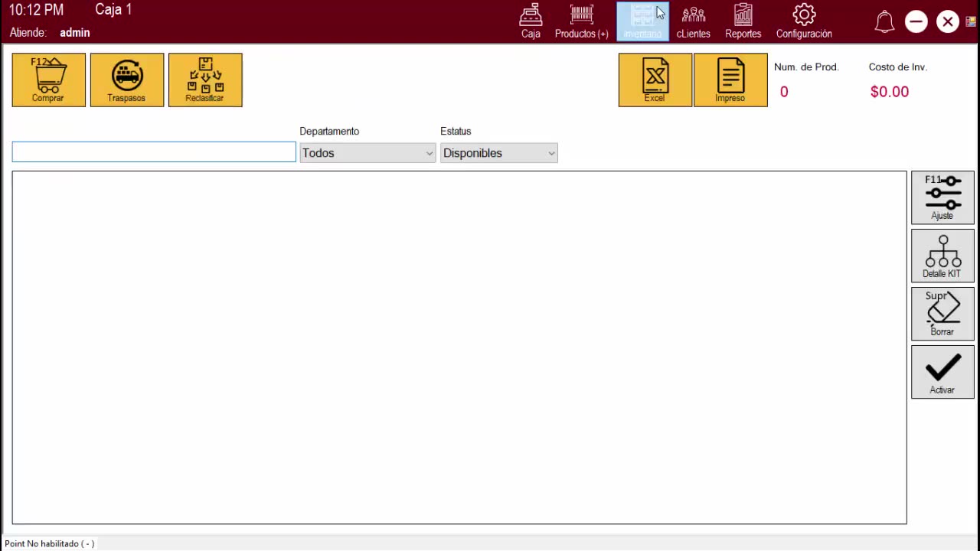Open the Reportes module
Viewport: 980px width, 551px height.
click(743, 21)
